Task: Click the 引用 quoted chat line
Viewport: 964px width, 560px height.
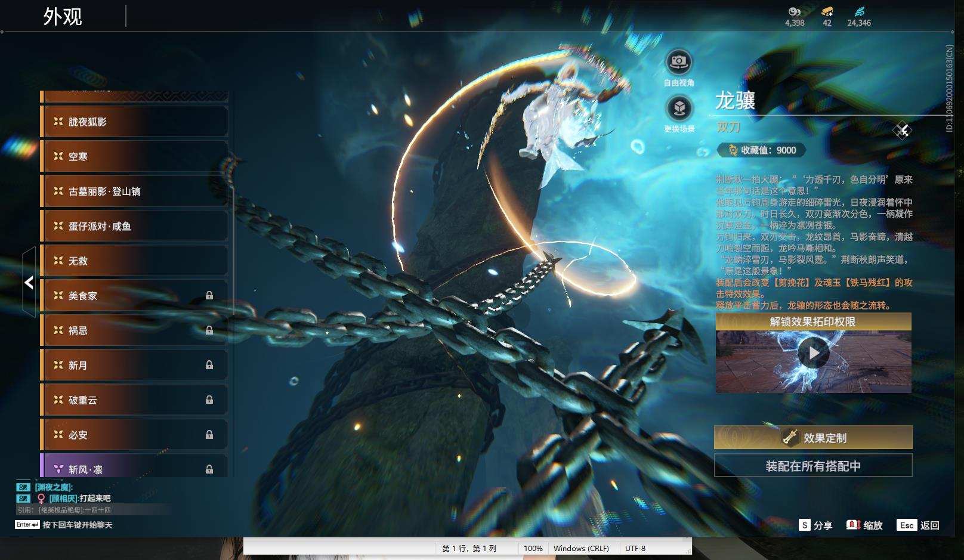Action: (64, 510)
